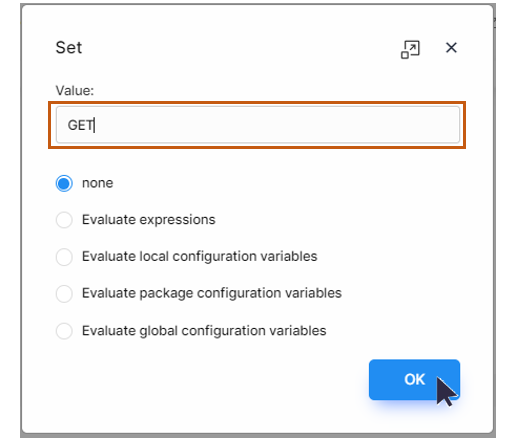Viewport: 515px width, 438px height.
Task: Click the 'Value:' field label
Action: pos(75,90)
